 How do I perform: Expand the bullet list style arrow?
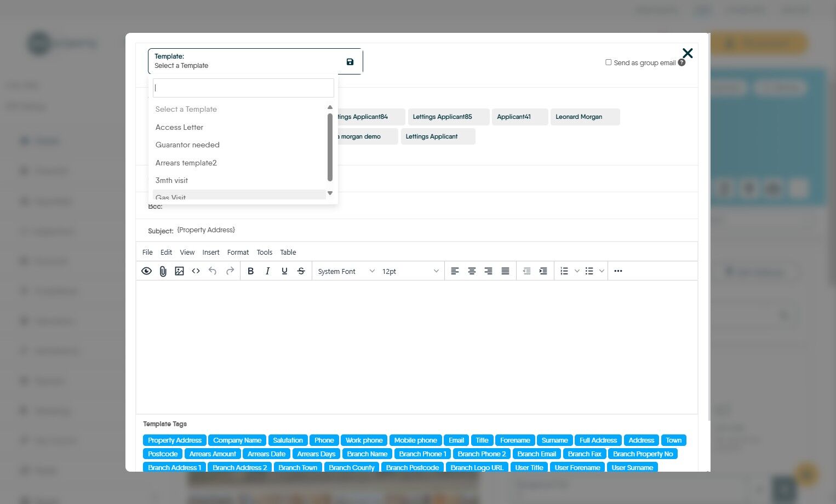click(602, 271)
